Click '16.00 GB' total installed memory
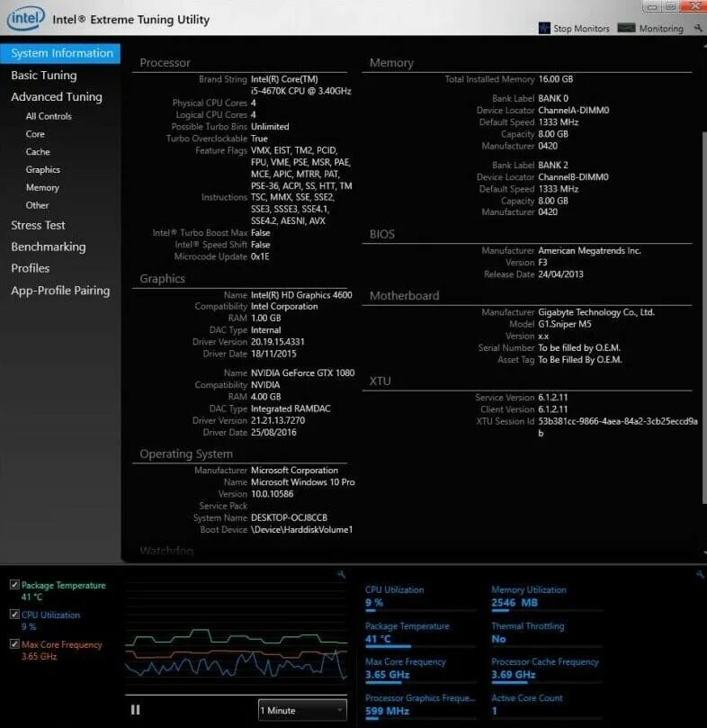The width and height of the screenshot is (707, 728). pos(556,79)
